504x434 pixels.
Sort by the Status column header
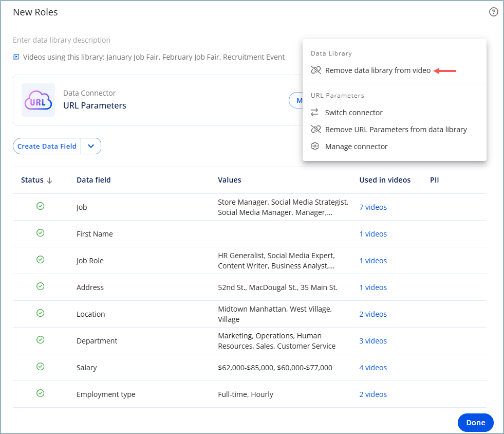click(32, 180)
